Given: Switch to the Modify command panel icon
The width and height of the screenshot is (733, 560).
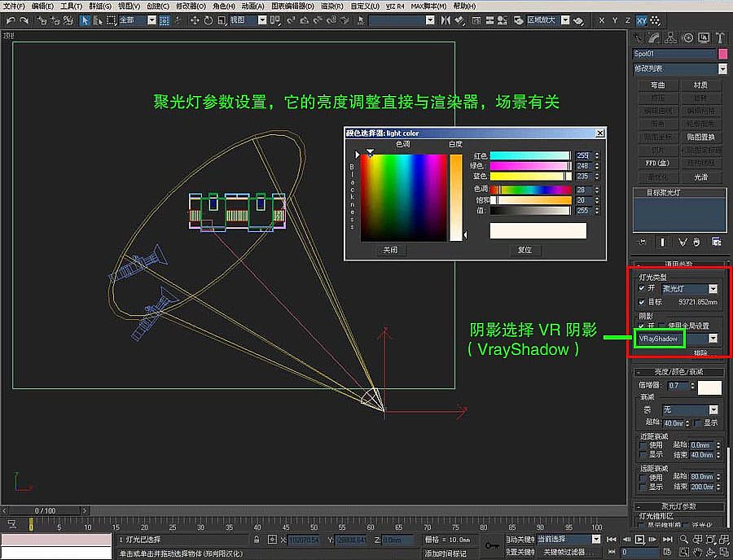Looking at the screenshot, I should [x=654, y=38].
